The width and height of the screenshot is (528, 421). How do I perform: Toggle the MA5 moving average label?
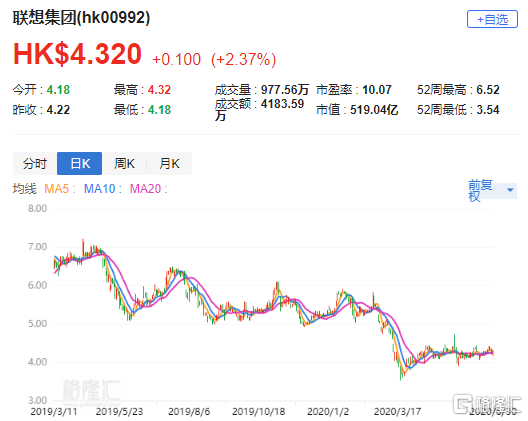(x=60, y=189)
